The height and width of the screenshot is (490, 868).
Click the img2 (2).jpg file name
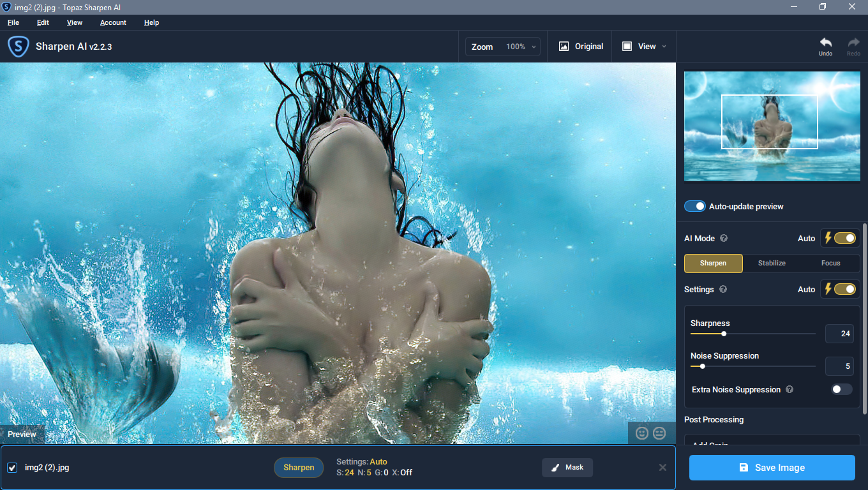point(47,468)
